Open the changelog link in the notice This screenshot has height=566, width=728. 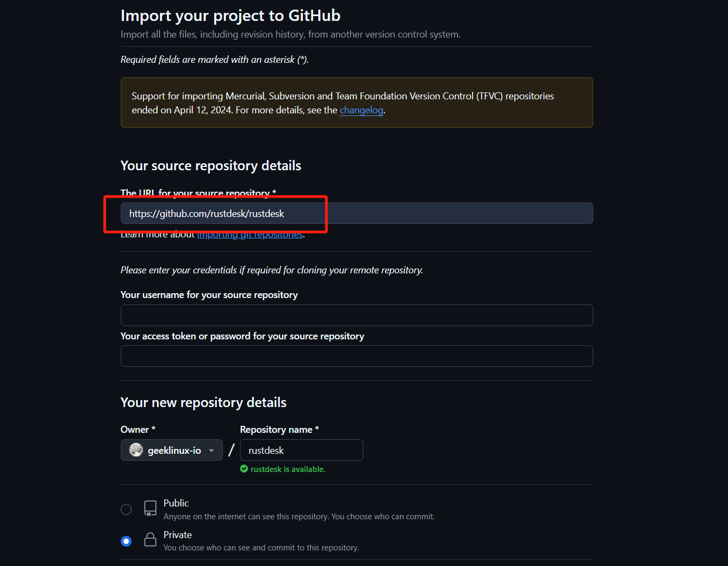click(x=361, y=110)
